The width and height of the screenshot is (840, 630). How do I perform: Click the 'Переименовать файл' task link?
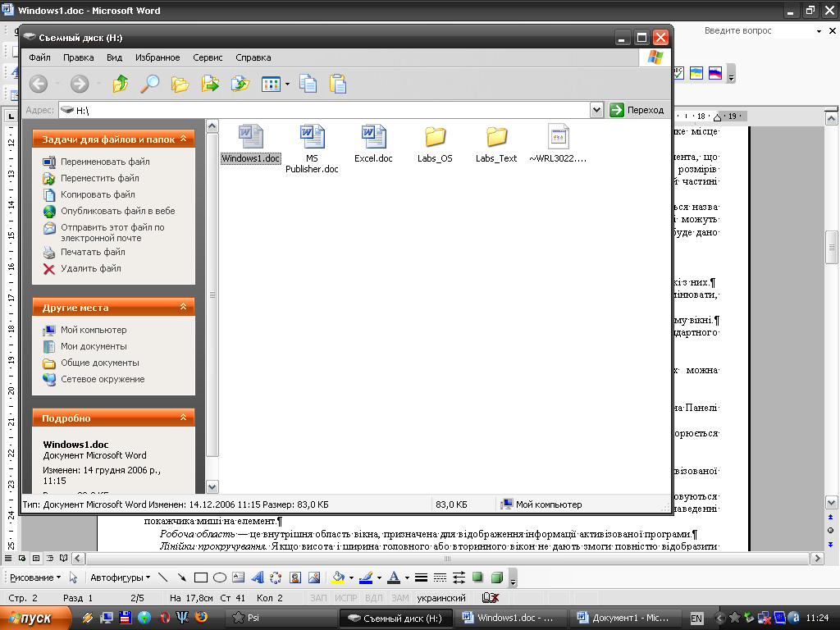(105, 162)
